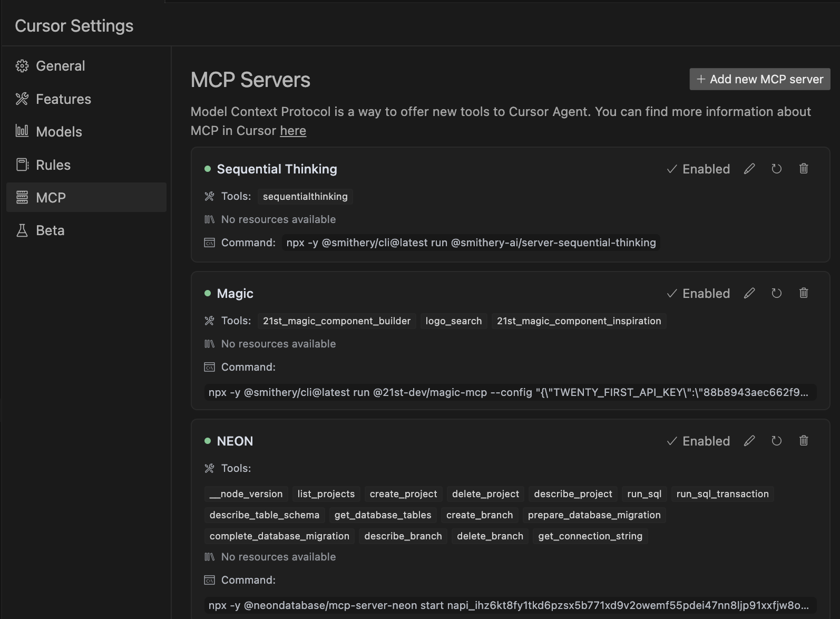Refresh the NEON MCP server
Screen dimensions: 840x619
coord(777,441)
